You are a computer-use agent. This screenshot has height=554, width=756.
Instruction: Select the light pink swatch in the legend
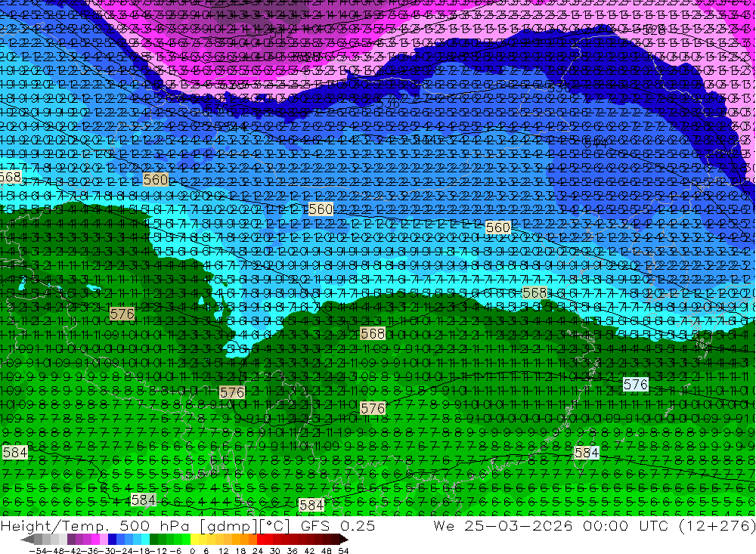104,540
